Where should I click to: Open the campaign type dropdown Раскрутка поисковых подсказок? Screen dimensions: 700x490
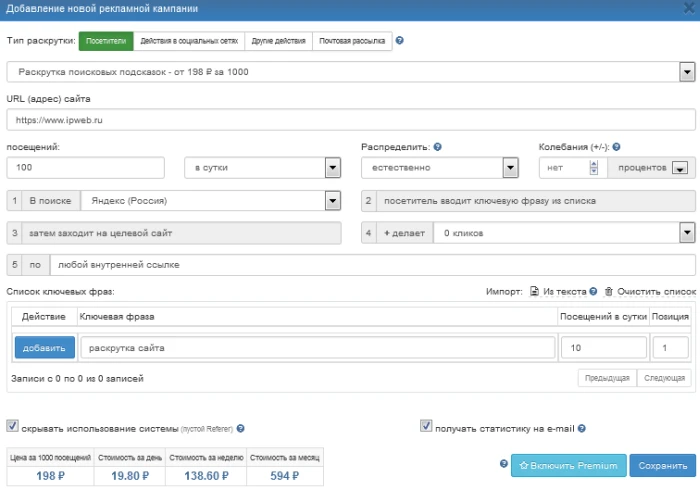[686, 72]
